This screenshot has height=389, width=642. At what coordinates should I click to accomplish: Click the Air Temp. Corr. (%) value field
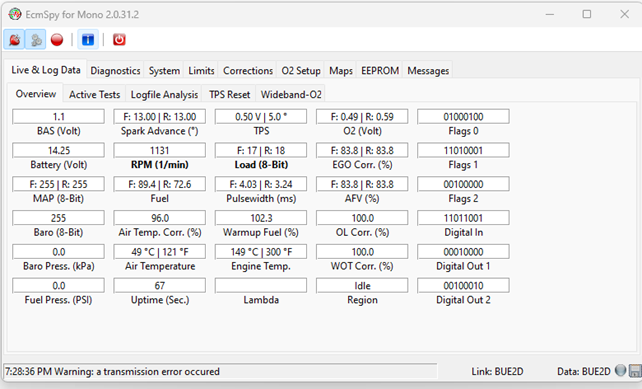[160, 218]
